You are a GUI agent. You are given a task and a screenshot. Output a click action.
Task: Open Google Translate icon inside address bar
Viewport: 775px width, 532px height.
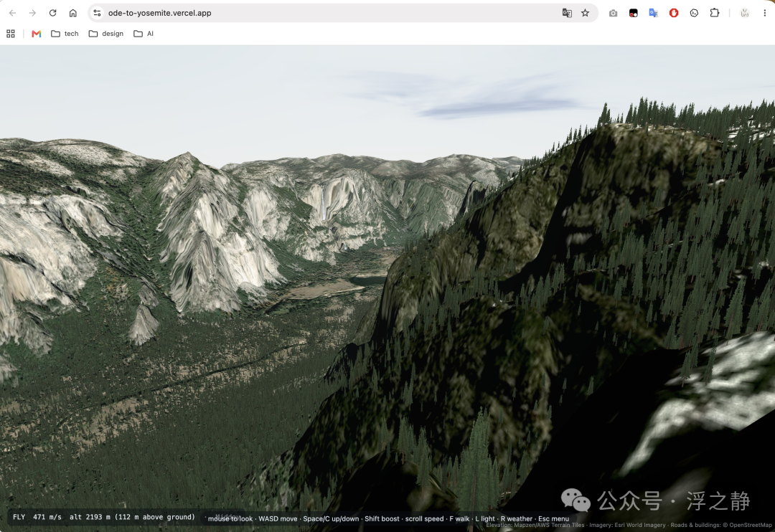click(567, 13)
